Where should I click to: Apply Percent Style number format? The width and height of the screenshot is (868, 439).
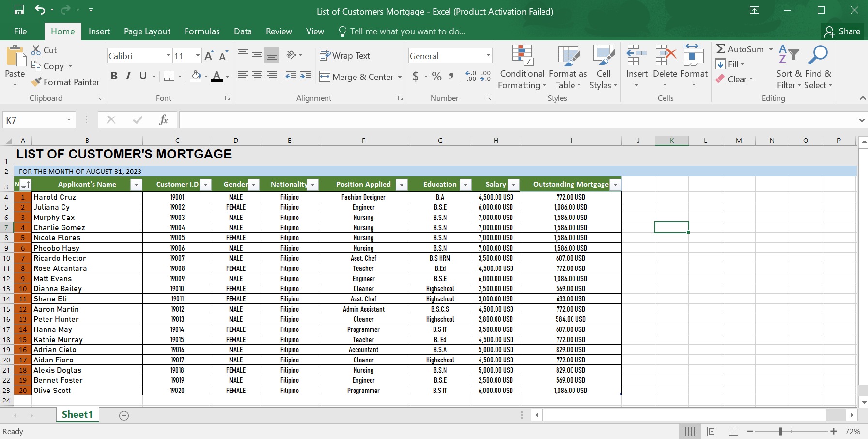tap(437, 77)
